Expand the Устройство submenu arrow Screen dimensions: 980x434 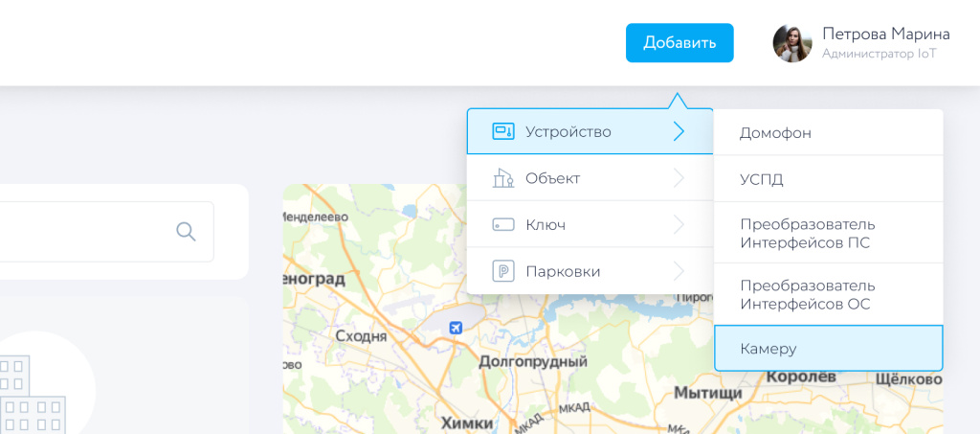click(x=679, y=132)
